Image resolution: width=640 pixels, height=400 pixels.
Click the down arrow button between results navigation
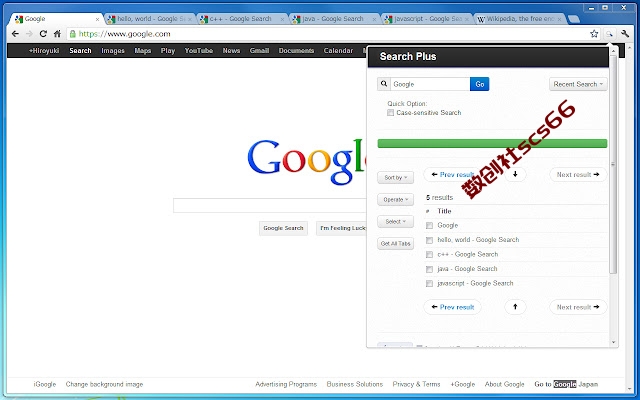[x=515, y=174]
